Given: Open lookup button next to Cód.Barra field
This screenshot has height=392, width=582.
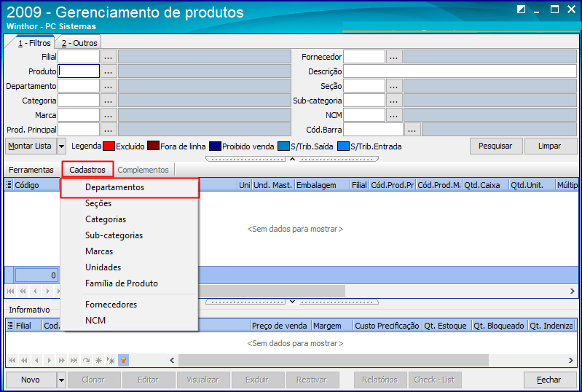Looking at the screenshot, I should [412, 130].
